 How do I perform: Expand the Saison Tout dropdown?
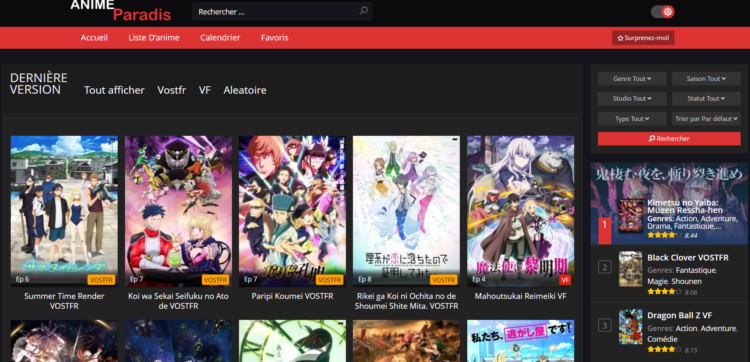point(706,78)
